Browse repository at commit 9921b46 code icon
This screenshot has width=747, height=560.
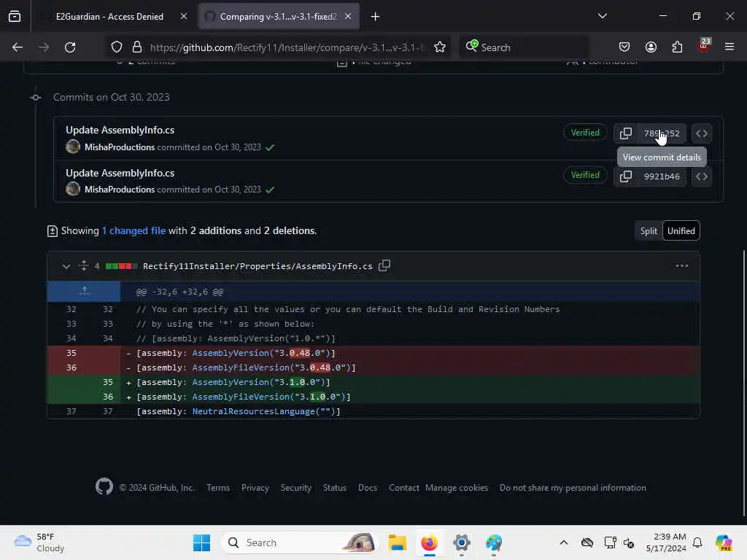(701, 176)
